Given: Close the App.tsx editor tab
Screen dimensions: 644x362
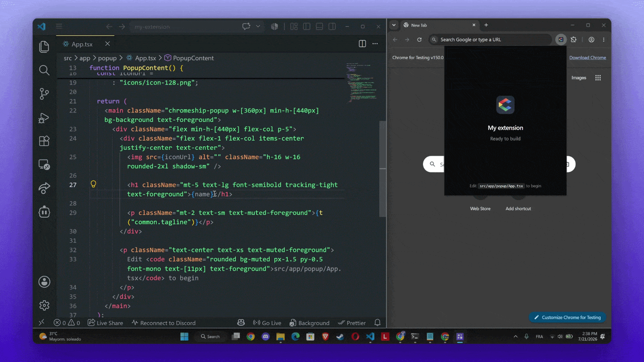Looking at the screenshot, I should [108, 44].
